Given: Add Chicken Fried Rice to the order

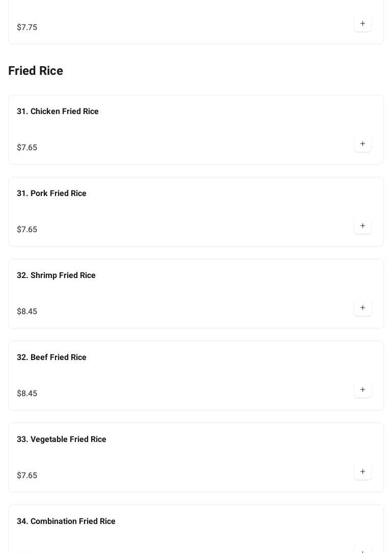Looking at the screenshot, I should tap(362, 144).
